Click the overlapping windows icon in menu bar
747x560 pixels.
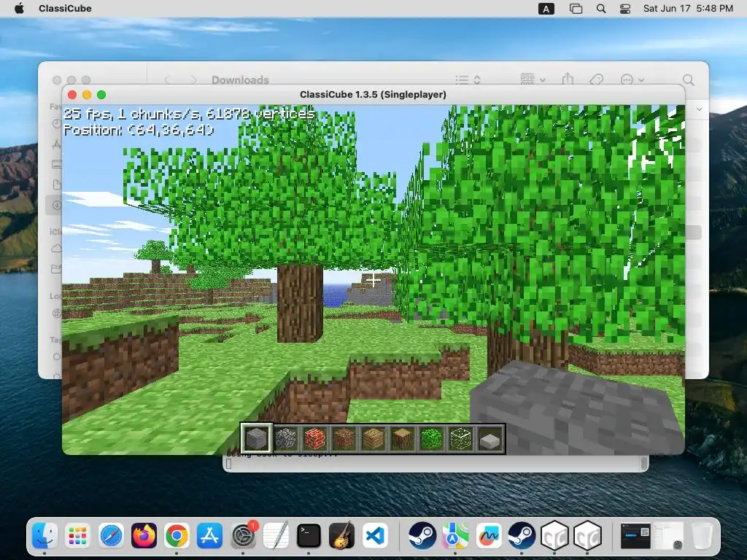(x=576, y=9)
